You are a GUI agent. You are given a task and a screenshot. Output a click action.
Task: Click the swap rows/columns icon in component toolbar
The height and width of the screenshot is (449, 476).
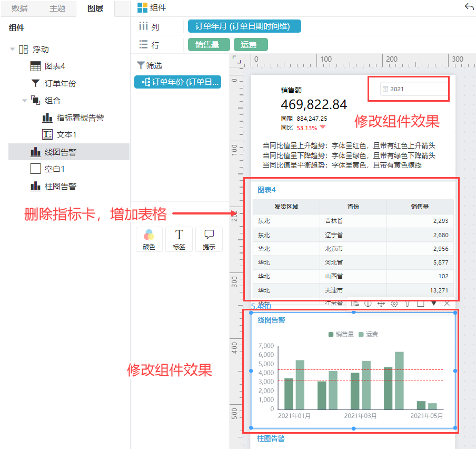tap(354, 304)
